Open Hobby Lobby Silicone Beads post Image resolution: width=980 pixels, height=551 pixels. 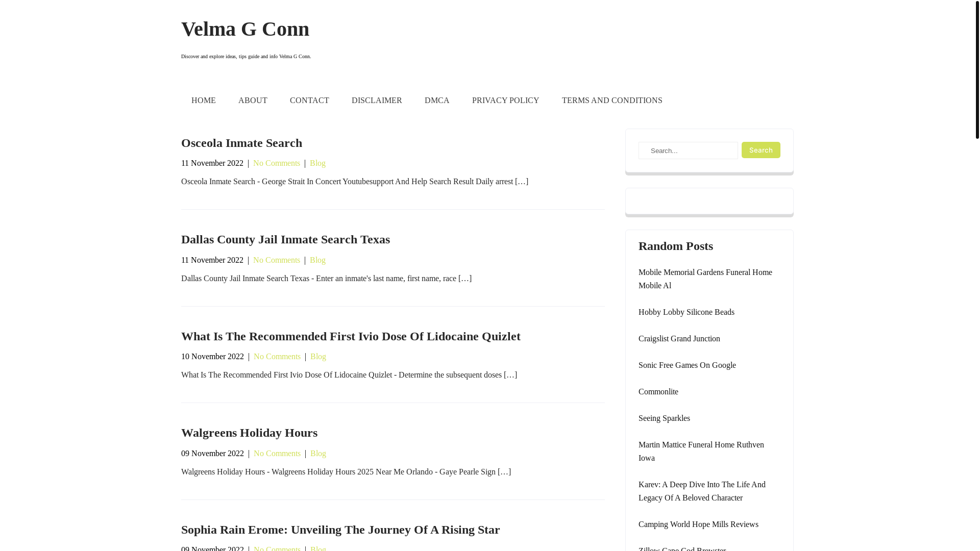[687, 312]
